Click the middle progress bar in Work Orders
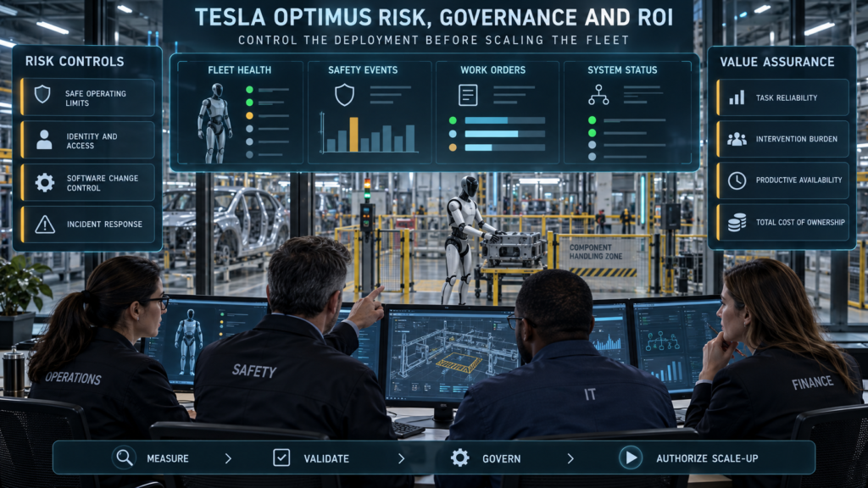 pyautogui.click(x=505, y=134)
